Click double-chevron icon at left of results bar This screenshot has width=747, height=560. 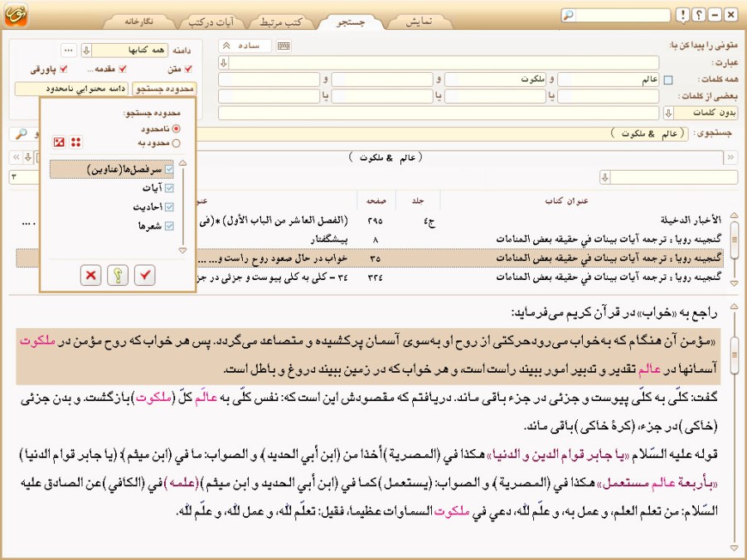(x=17, y=157)
